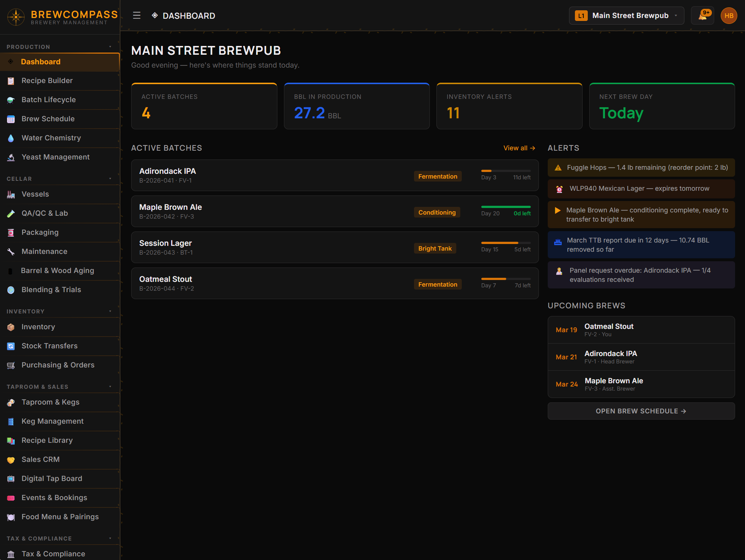Click the Taproom & Kegs beer icon
745x560 pixels.
pyautogui.click(x=11, y=402)
